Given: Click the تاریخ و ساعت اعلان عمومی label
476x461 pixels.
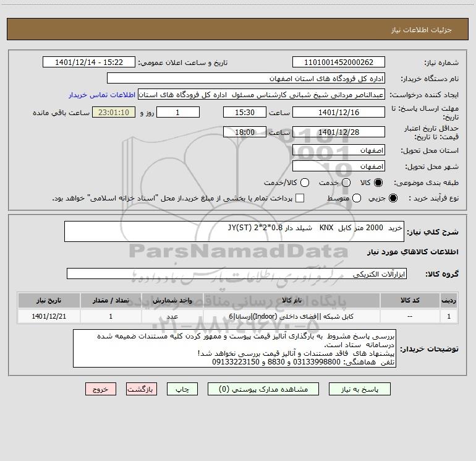Looking at the screenshot, I should [x=183, y=63].
